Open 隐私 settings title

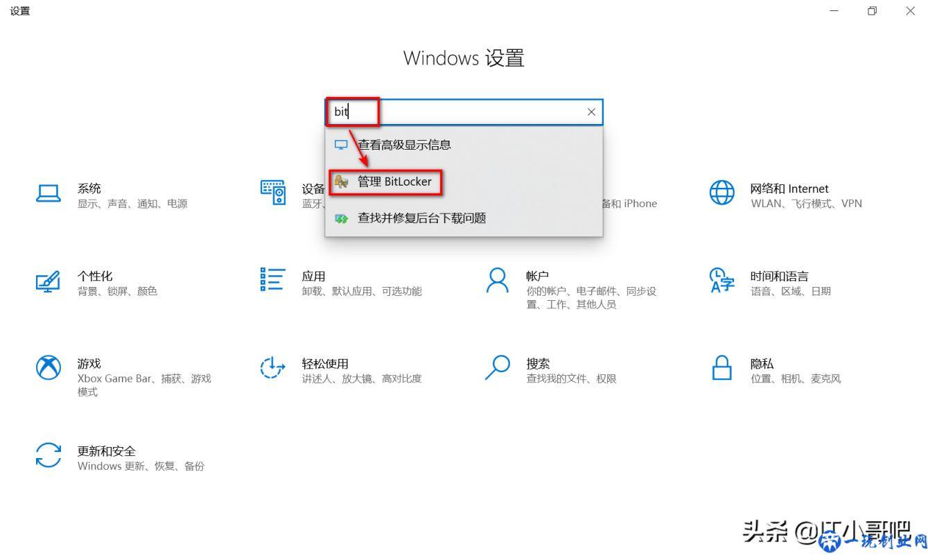point(762,363)
